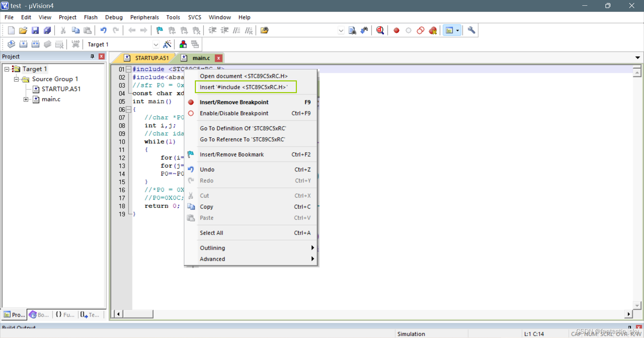
Task: Open the Flash menu
Action: (91, 17)
